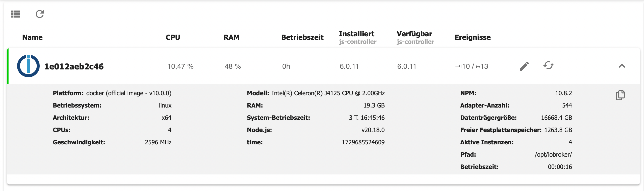The height and width of the screenshot is (191, 644).
Task: Click the events counter 10 / 13
Action: coord(471,66)
